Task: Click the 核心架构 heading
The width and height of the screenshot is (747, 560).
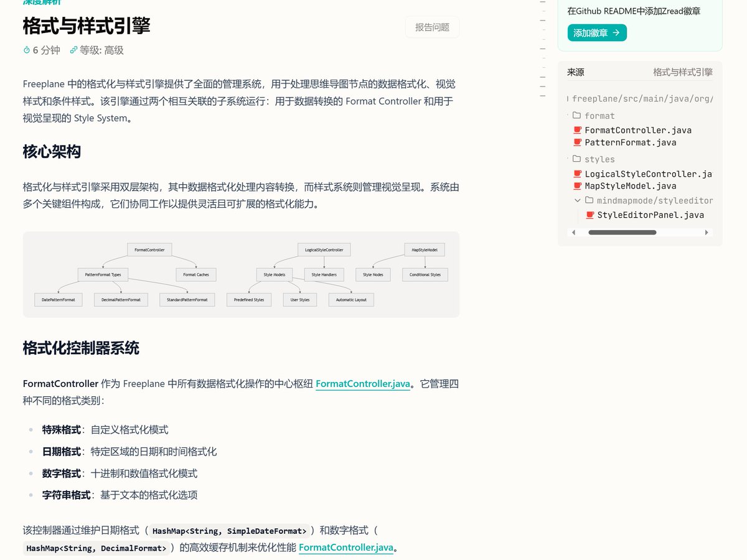Action: coord(52,151)
